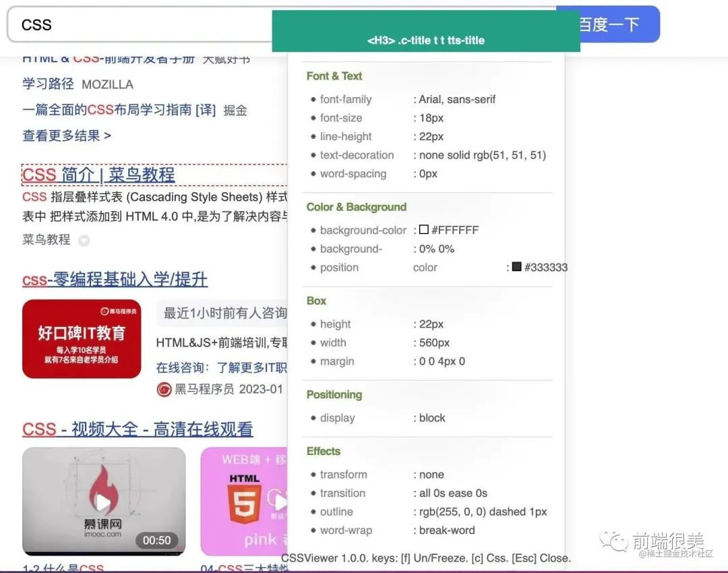Click the 黑马程序员 round logo icon

click(164, 389)
